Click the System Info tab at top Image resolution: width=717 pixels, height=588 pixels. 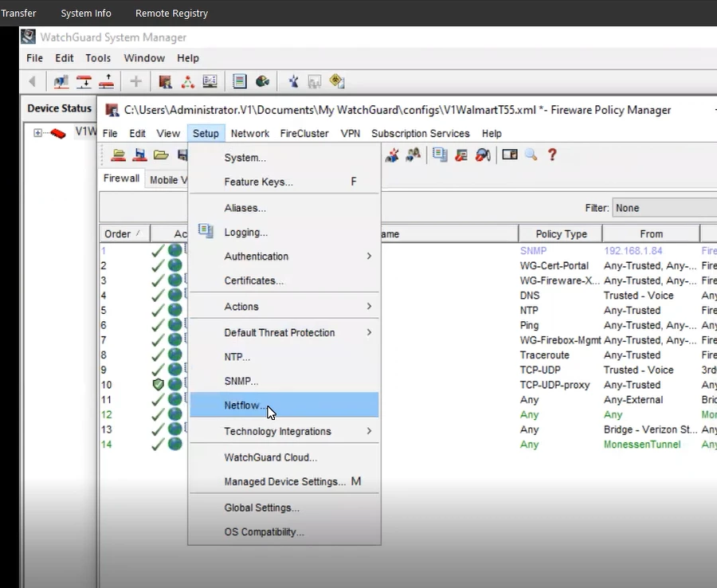[x=86, y=14]
